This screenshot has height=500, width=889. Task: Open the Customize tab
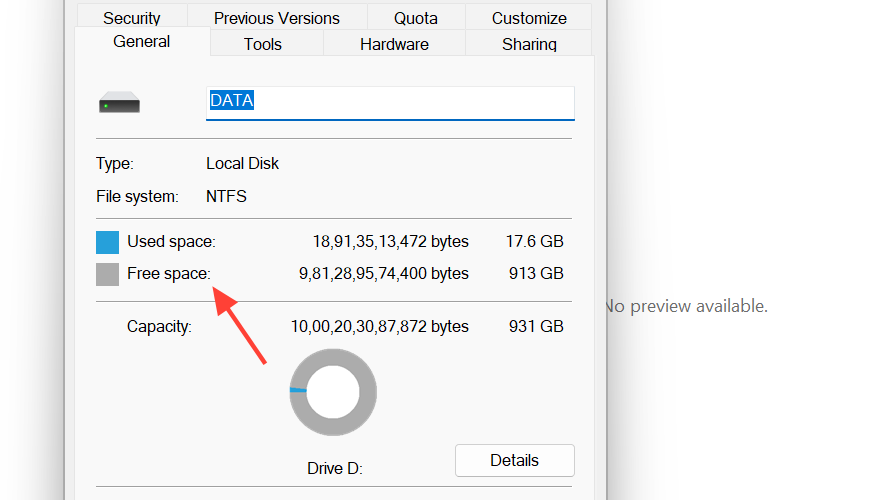tap(529, 18)
